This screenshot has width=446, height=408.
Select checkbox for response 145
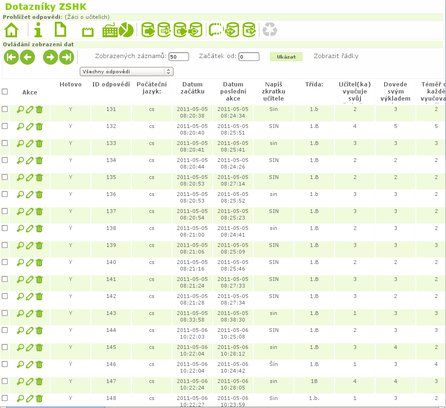(x=5, y=347)
